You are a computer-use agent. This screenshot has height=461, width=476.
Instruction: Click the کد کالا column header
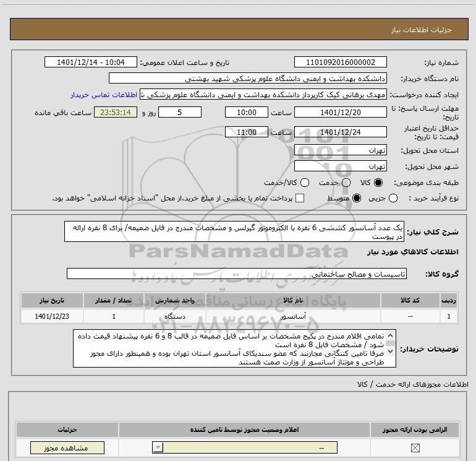pos(410,300)
